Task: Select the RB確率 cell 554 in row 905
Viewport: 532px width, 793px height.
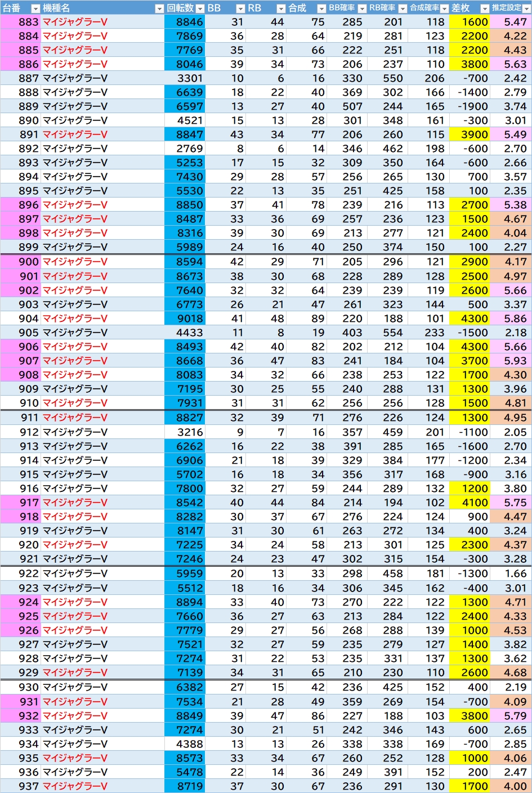Action: click(388, 333)
